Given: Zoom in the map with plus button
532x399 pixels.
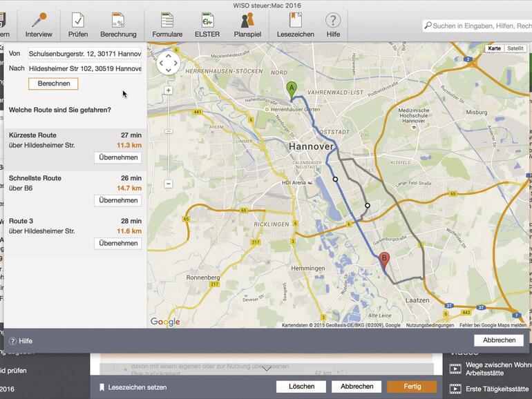Looking at the screenshot, I should click(169, 90).
